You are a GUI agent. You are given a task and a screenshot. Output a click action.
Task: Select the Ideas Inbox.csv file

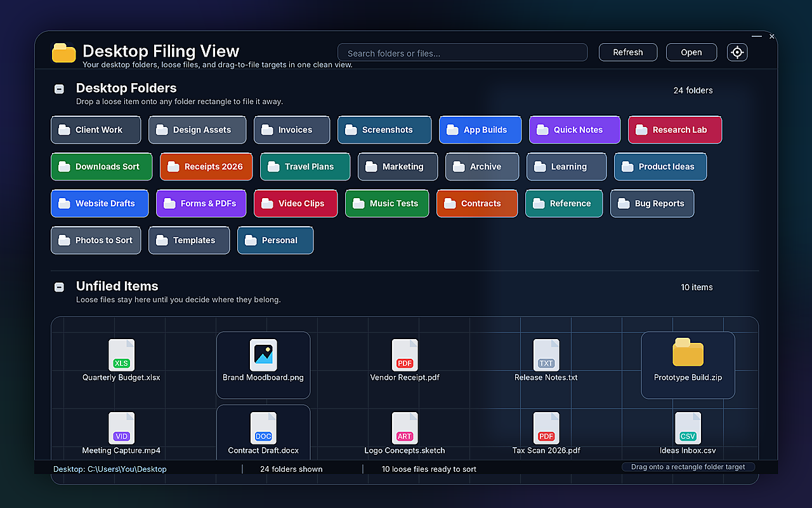688,434
